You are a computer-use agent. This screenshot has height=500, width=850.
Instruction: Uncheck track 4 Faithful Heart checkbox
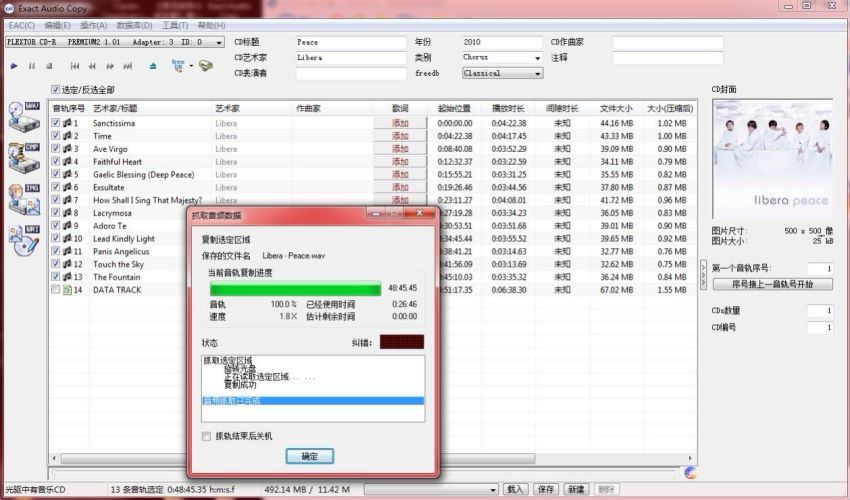pyautogui.click(x=55, y=162)
